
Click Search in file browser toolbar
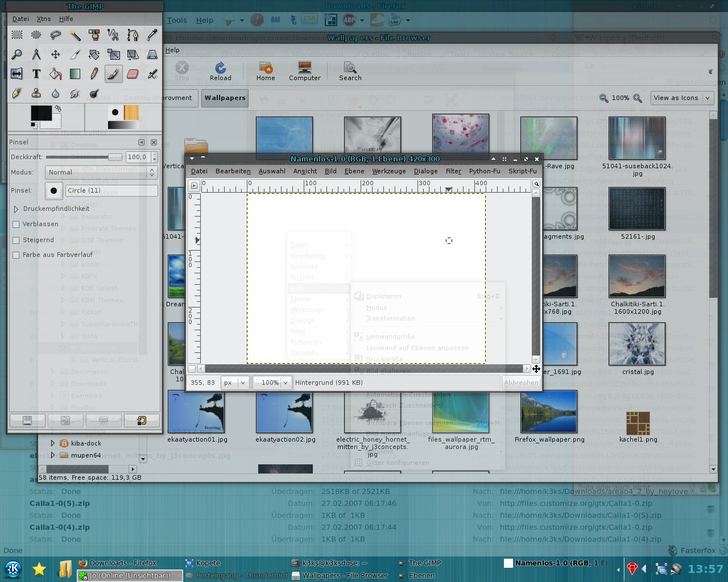click(x=350, y=72)
